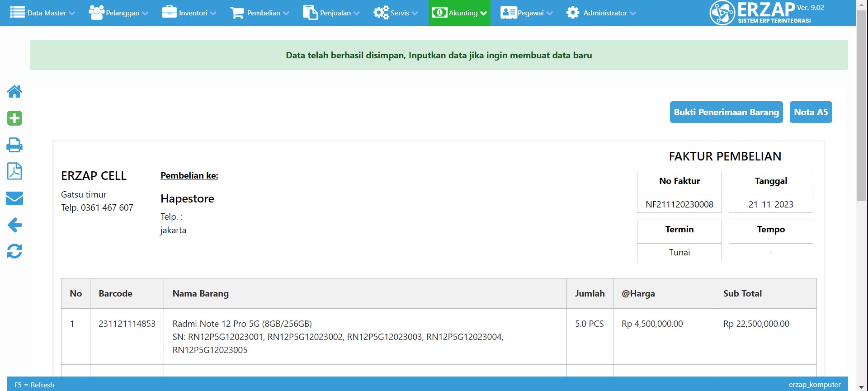Click the Penjualan document icon

[310, 12]
